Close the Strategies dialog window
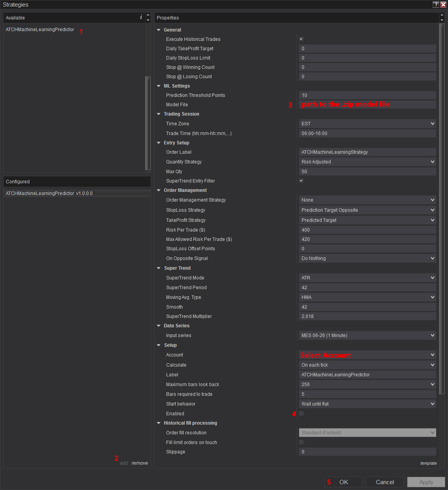The image size is (448, 490). [443, 5]
